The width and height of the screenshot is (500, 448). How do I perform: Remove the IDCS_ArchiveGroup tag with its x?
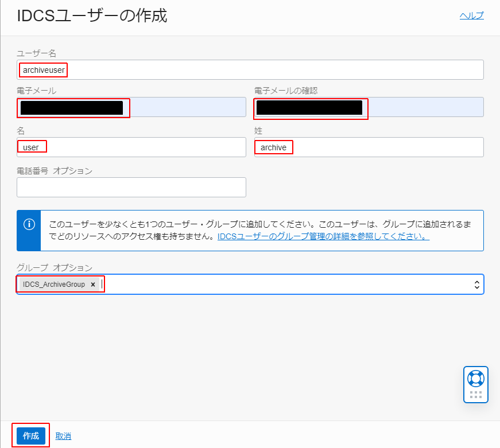pyautogui.click(x=93, y=284)
